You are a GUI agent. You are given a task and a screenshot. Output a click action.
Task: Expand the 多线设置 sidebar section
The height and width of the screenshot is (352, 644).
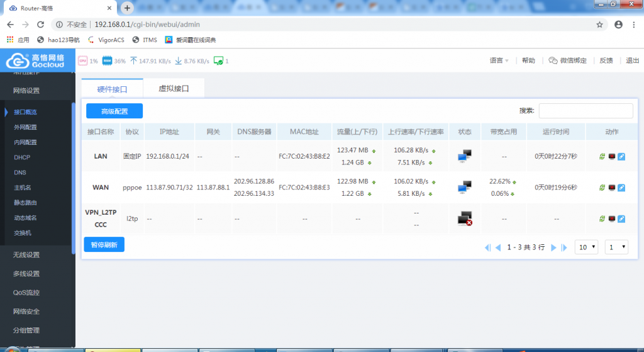pyautogui.click(x=26, y=274)
